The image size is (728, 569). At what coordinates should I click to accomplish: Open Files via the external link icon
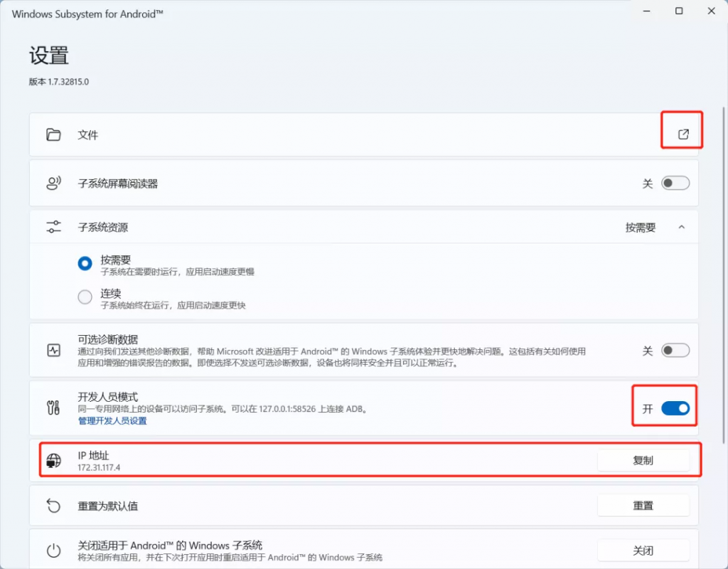coord(683,134)
